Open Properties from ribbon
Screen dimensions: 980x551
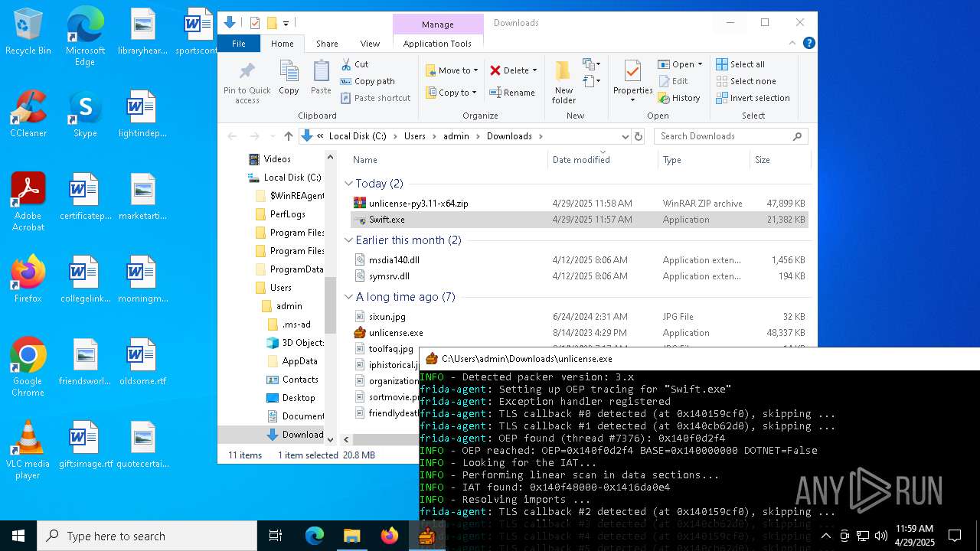632,83
